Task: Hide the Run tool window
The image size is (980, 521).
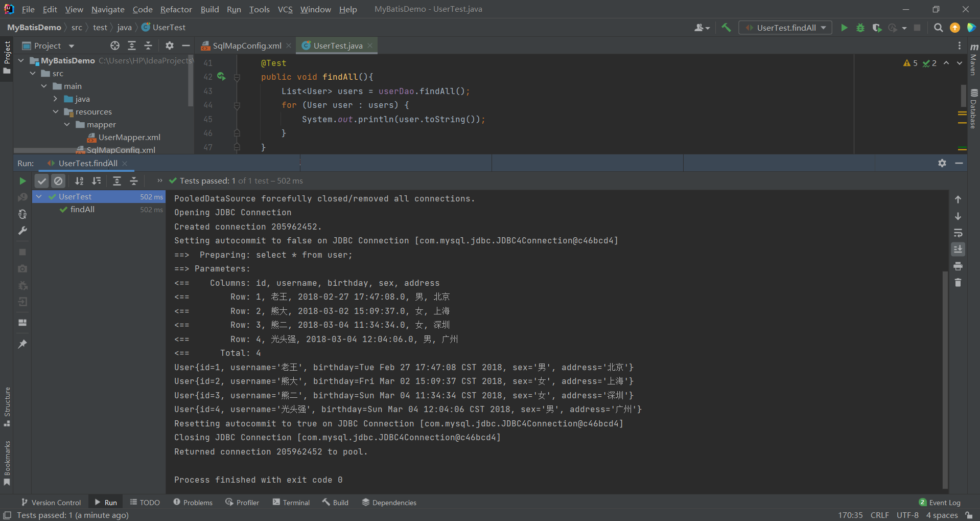Action: tap(959, 163)
